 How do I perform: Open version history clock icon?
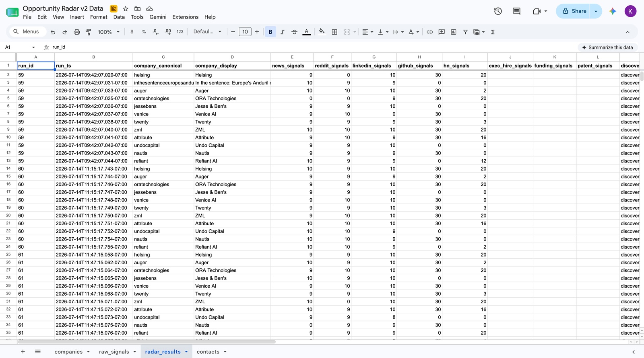pyautogui.click(x=498, y=11)
